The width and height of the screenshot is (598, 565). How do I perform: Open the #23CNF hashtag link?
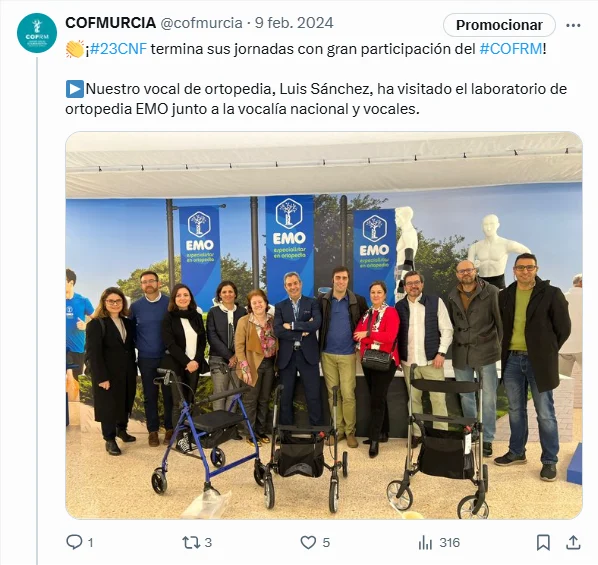[118, 49]
